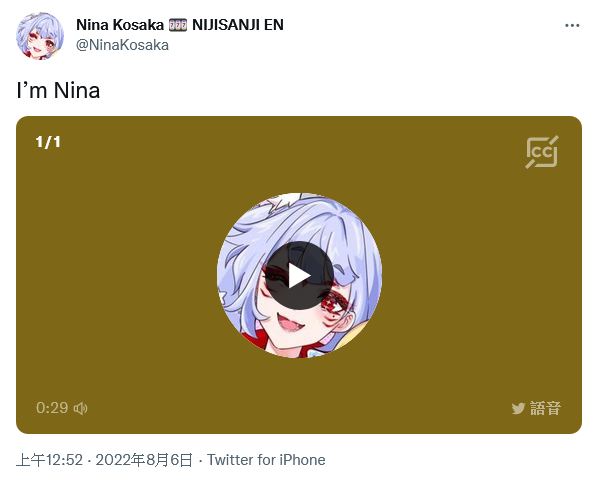
Task: Open Nina Kosaka's small profile avatar
Action: tap(40, 36)
